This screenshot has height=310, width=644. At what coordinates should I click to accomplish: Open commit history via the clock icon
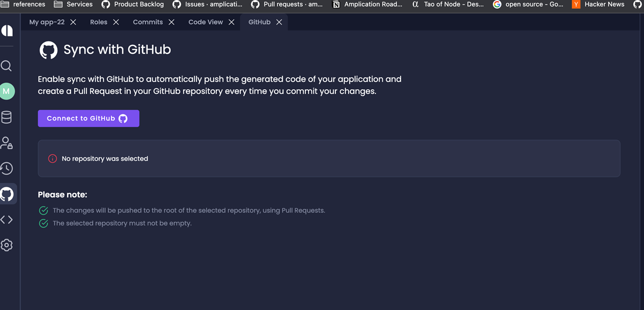coord(7,168)
